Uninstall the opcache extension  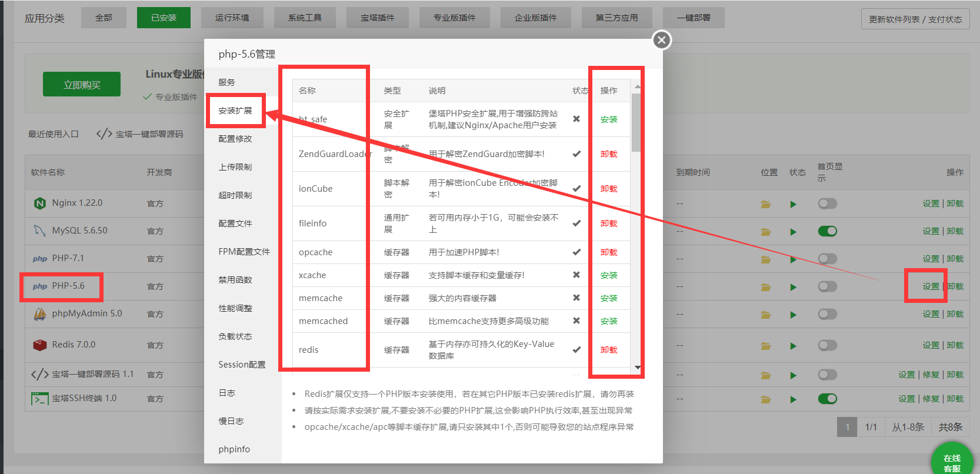609,252
